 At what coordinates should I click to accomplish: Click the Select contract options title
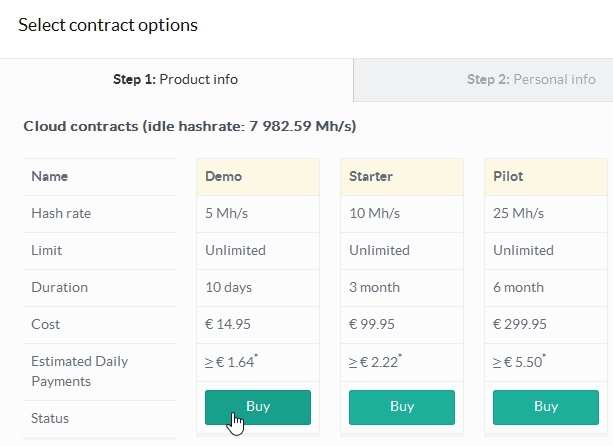point(108,25)
